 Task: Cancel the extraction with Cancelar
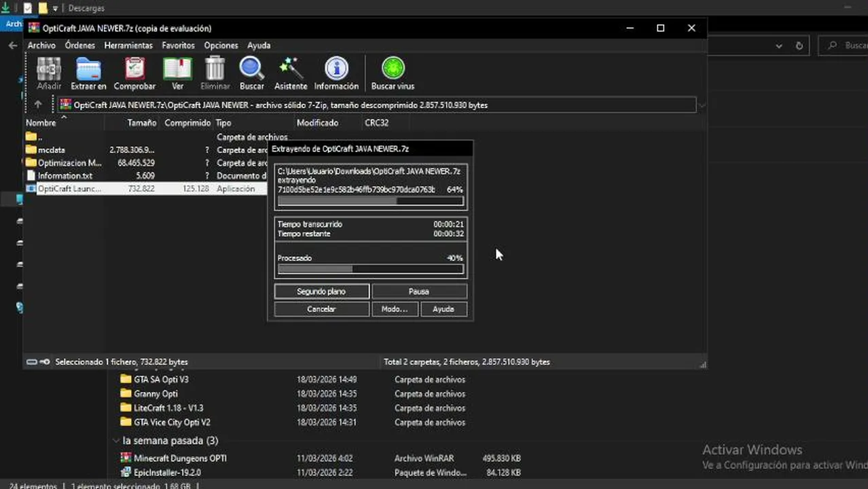321,309
